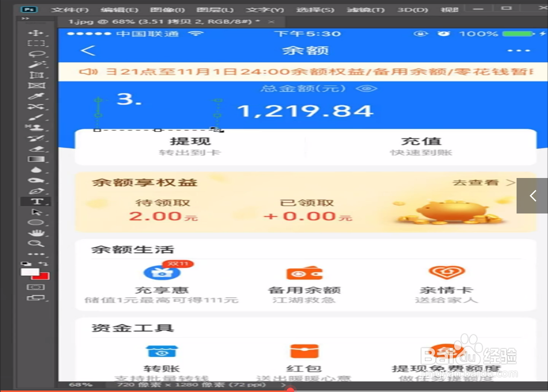Open the 选择(S) menu

(315, 10)
